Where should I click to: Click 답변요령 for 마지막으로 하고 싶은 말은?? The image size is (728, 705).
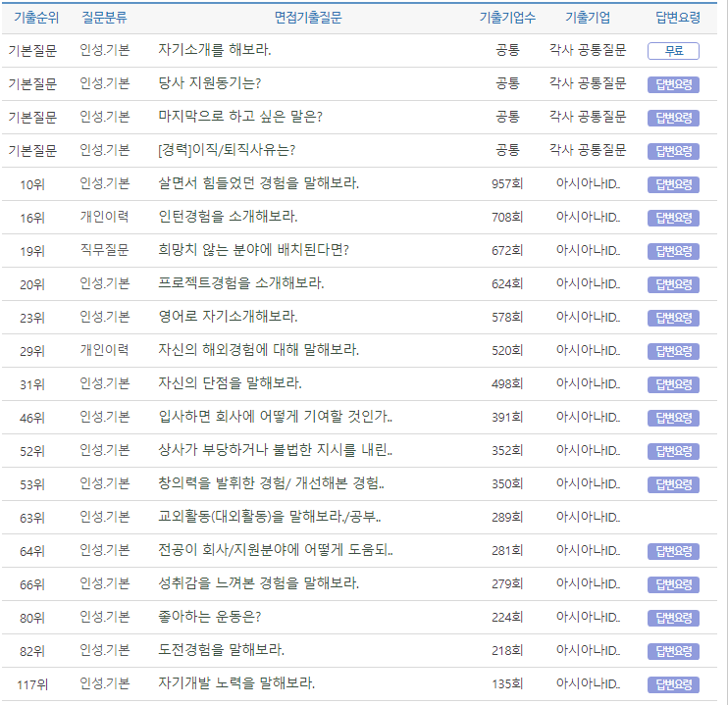click(673, 118)
